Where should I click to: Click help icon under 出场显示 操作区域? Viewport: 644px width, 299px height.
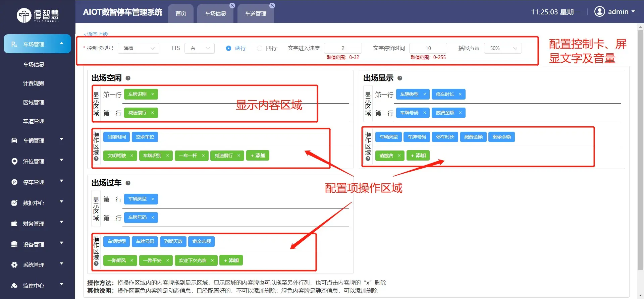368,159
